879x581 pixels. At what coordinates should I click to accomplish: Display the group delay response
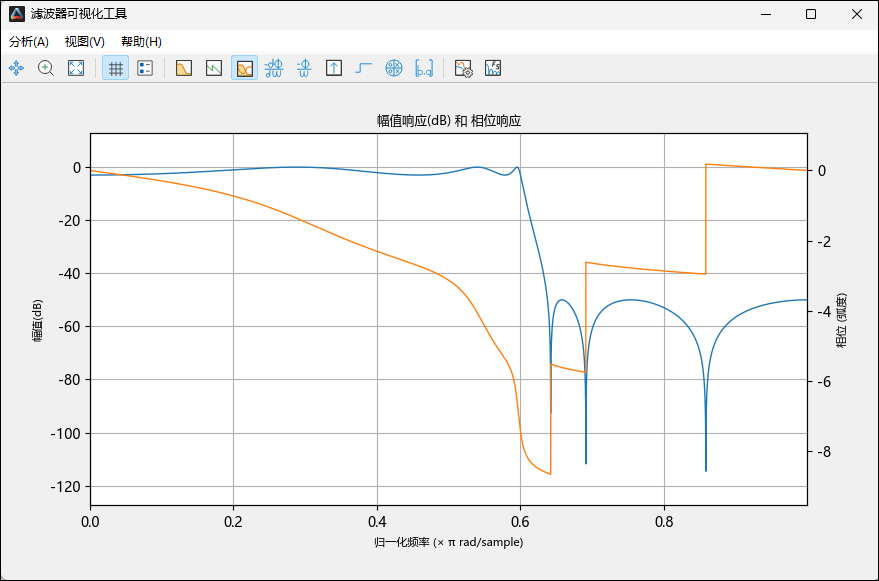pyautogui.click(x=274, y=68)
